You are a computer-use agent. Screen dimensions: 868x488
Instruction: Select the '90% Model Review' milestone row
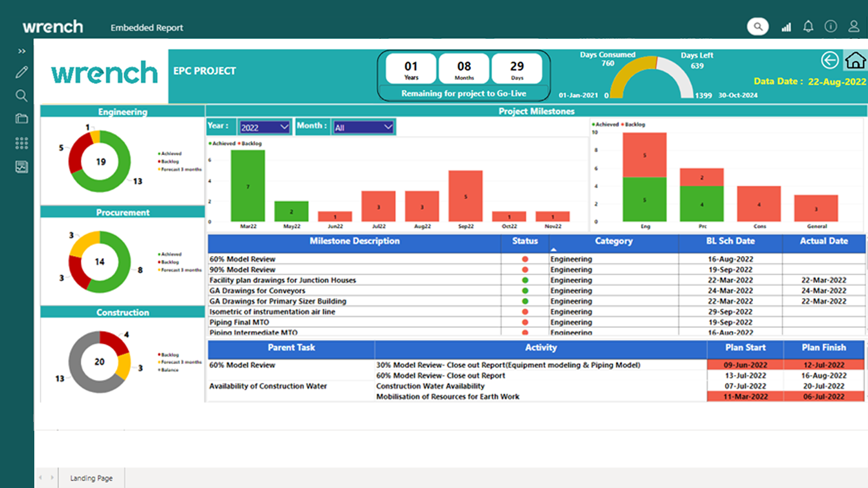537,269
